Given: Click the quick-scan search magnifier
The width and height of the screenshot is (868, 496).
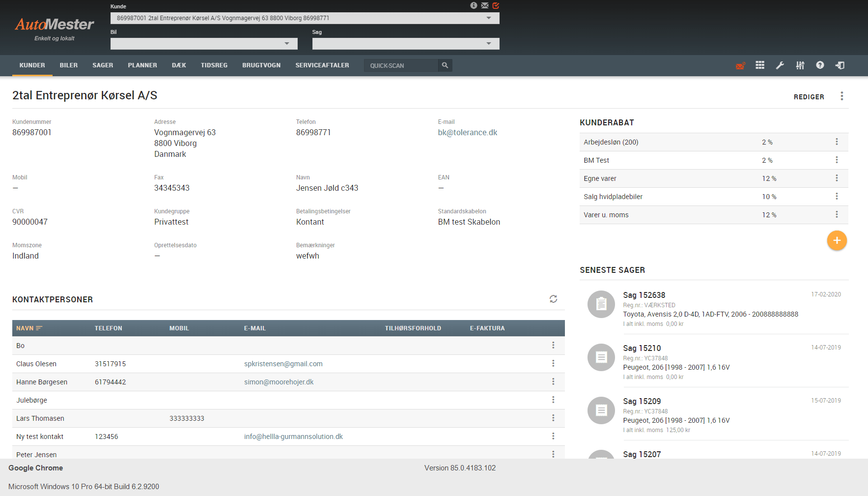Looking at the screenshot, I should 445,65.
